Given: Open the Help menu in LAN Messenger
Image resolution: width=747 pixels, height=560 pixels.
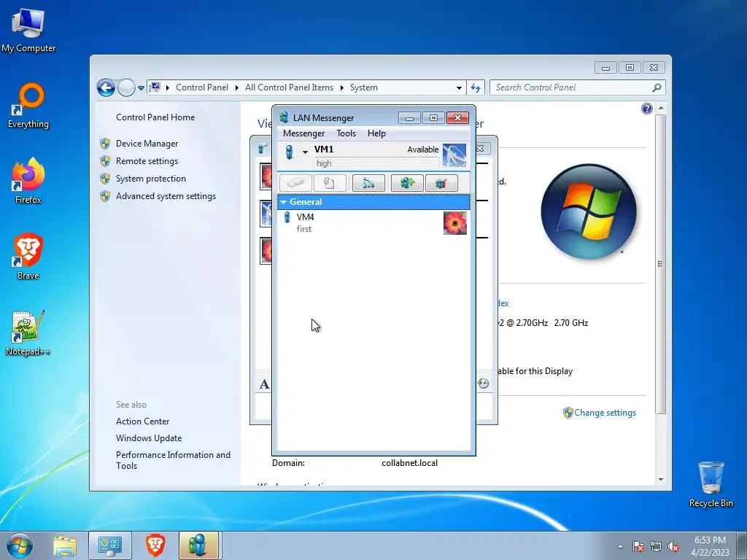Looking at the screenshot, I should coord(376,133).
